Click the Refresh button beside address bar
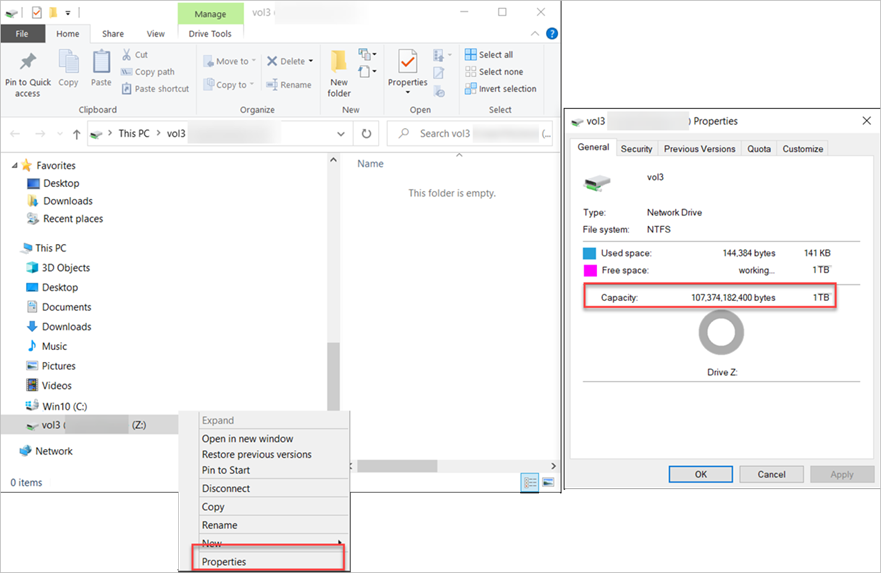 (366, 134)
